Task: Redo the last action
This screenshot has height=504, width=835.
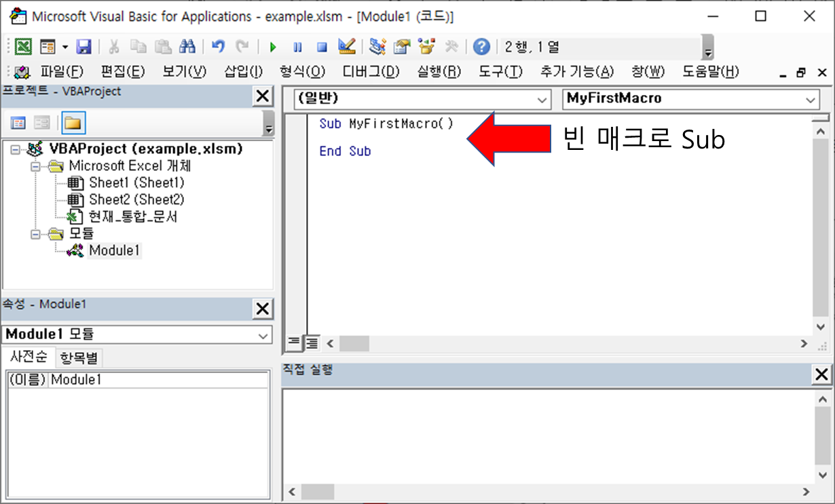Action: click(242, 47)
